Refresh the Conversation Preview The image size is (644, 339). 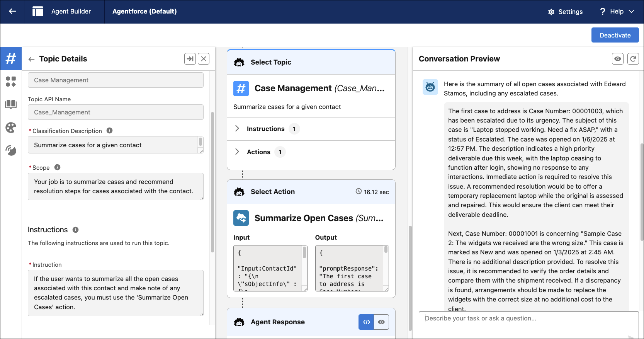[x=633, y=59]
